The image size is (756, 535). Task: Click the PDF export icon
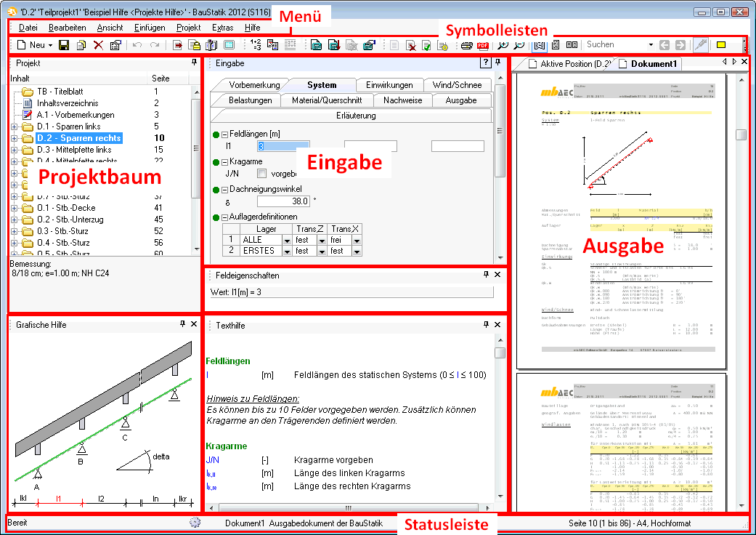[483, 45]
